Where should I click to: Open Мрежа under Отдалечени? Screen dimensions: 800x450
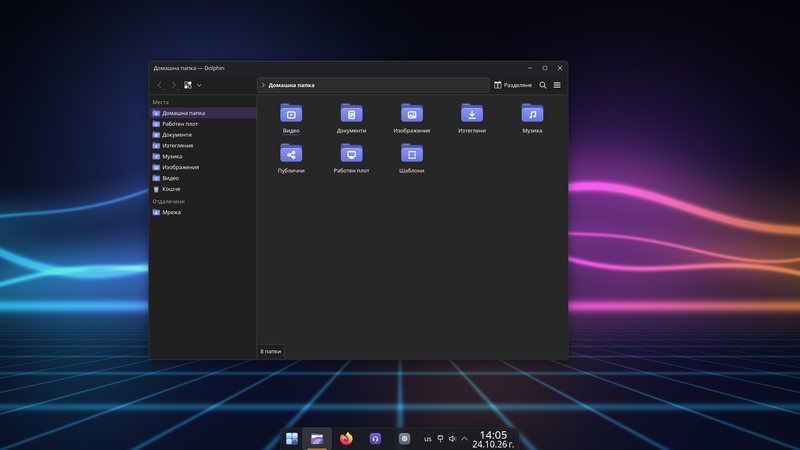pyautogui.click(x=203, y=212)
